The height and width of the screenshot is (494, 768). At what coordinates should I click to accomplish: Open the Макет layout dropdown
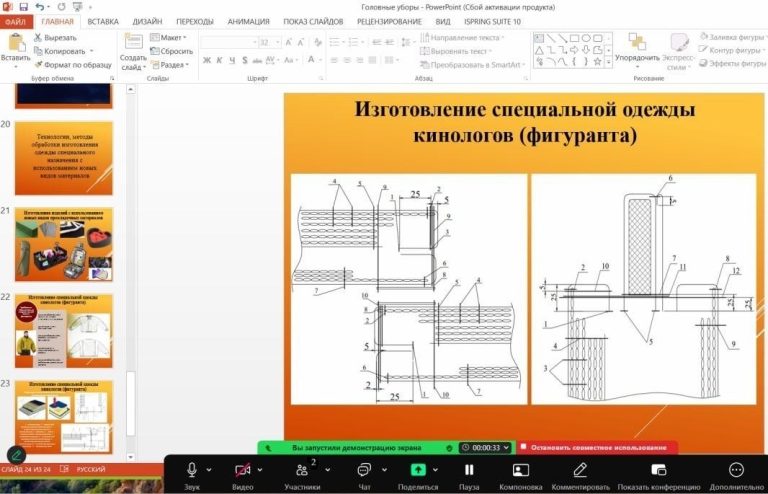coord(168,38)
